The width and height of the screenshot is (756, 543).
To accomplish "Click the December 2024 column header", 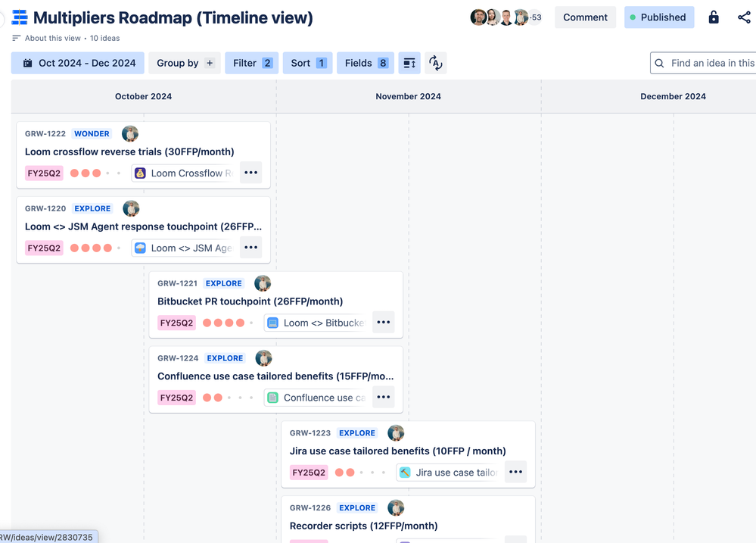I will [673, 96].
